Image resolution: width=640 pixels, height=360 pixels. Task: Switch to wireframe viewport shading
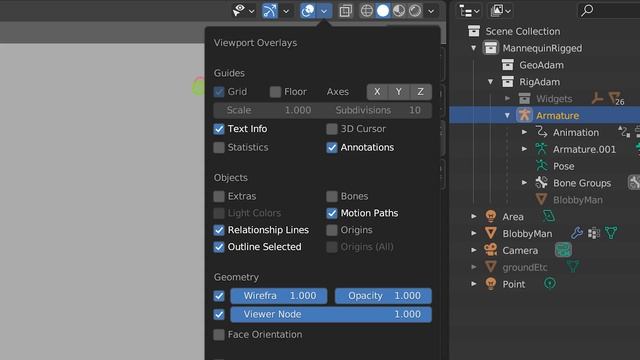pos(367,11)
